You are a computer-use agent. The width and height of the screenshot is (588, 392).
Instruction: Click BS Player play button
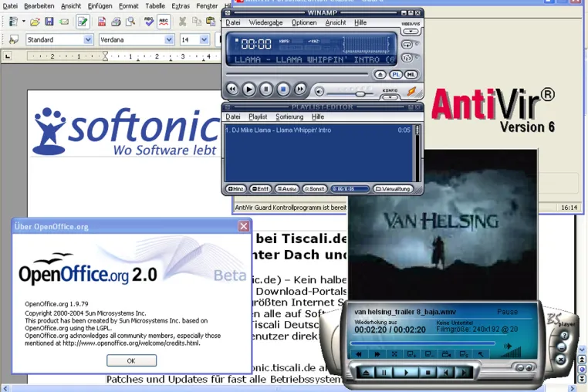click(x=405, y=373)
